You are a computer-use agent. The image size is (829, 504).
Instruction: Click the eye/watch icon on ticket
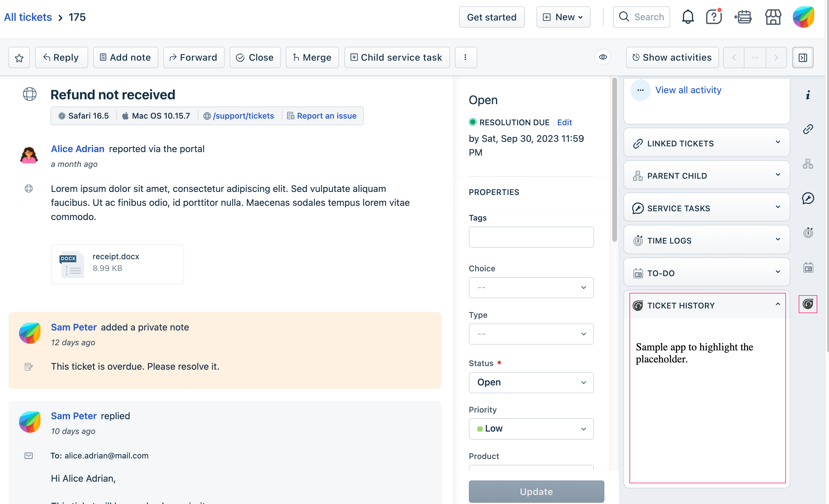[603, 57]
